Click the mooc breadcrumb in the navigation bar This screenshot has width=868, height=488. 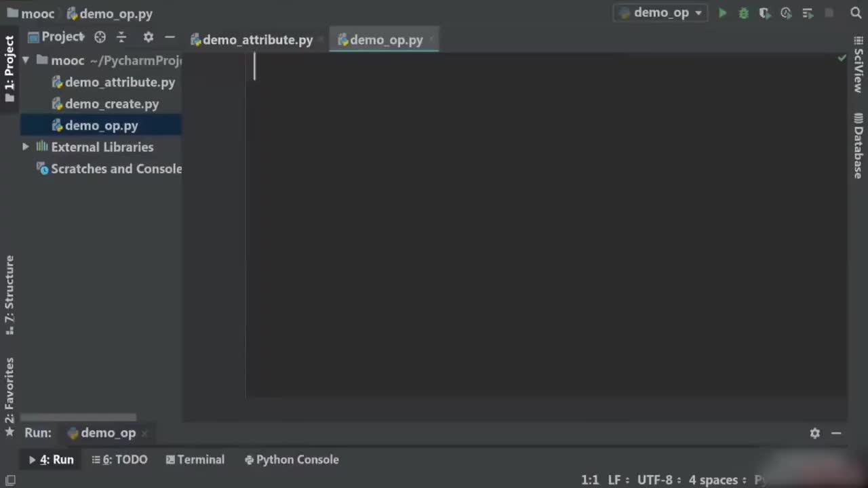coord(31,14)
